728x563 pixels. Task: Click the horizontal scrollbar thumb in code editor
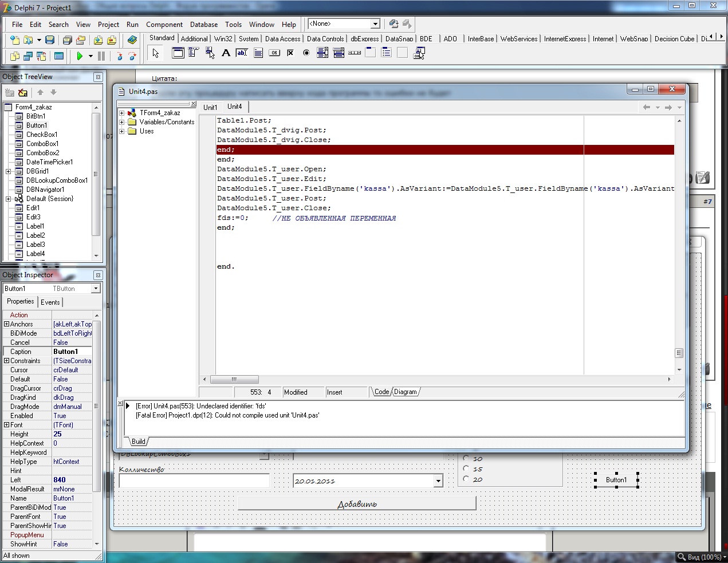point(234,379)
